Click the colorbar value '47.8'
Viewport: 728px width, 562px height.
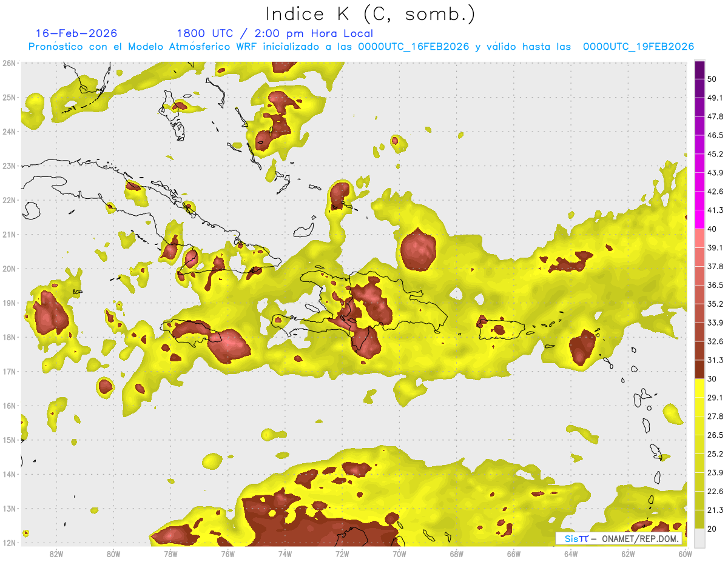(715, 116)
